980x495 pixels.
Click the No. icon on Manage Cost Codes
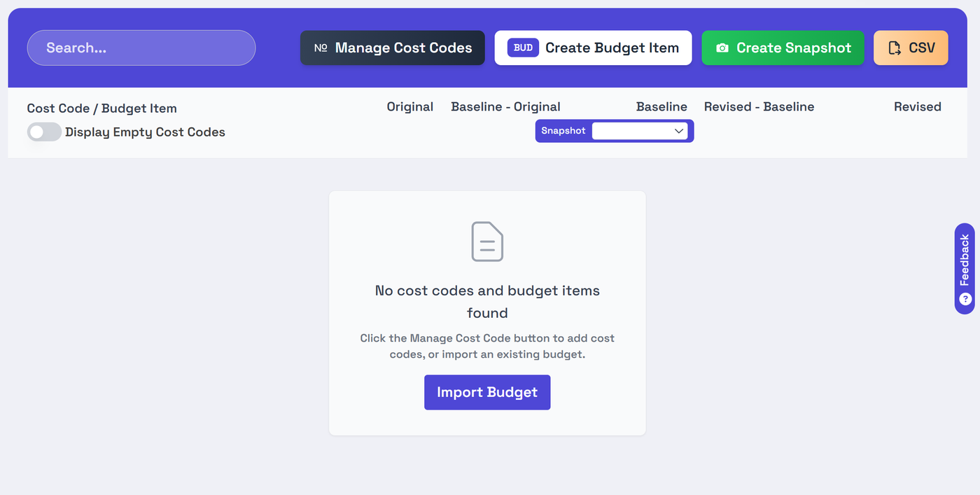click(x=321, y=48)
